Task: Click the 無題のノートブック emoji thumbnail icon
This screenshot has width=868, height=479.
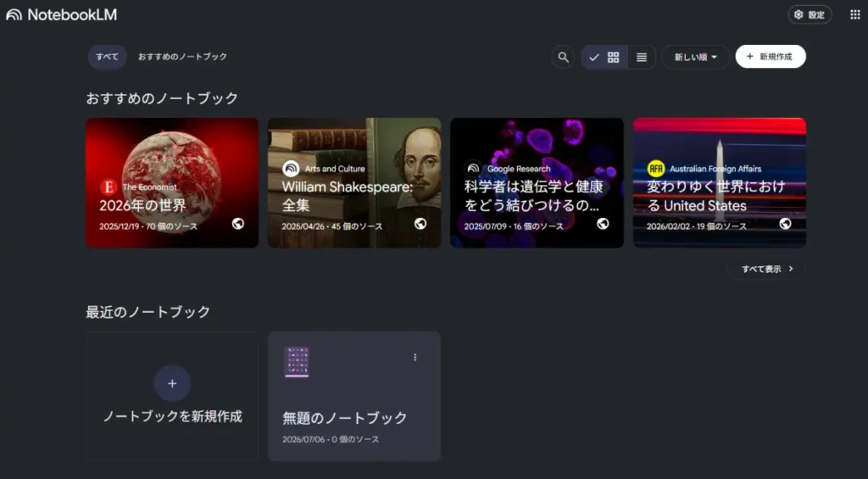Action: 297,362
